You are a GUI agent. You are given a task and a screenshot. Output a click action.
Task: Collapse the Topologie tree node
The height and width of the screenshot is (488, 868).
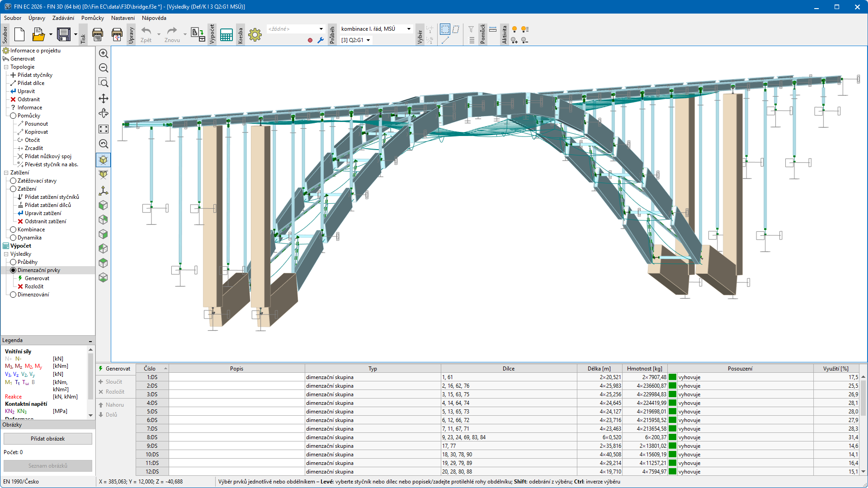pos(6,67)
